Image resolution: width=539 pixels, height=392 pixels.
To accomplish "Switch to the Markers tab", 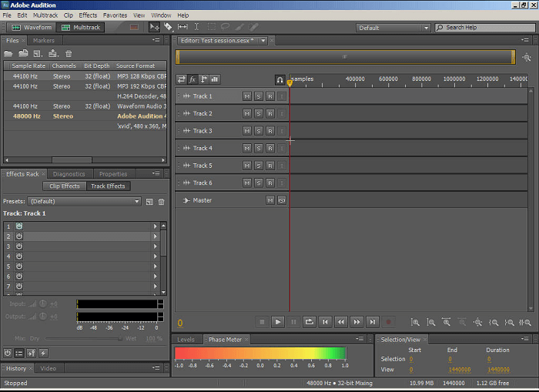I will point(44,41).
